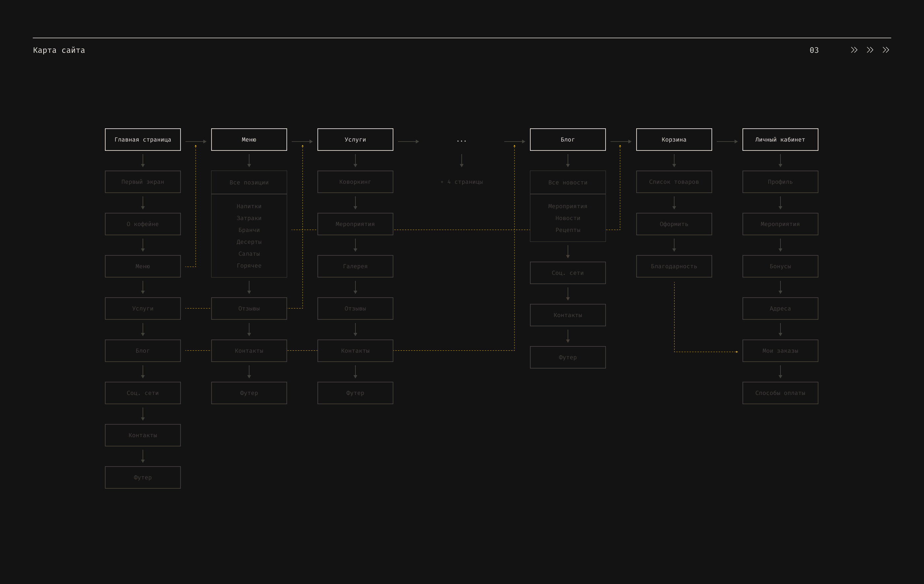Click the Карта сайта title text
924x584 pixels.
(59, 50)
